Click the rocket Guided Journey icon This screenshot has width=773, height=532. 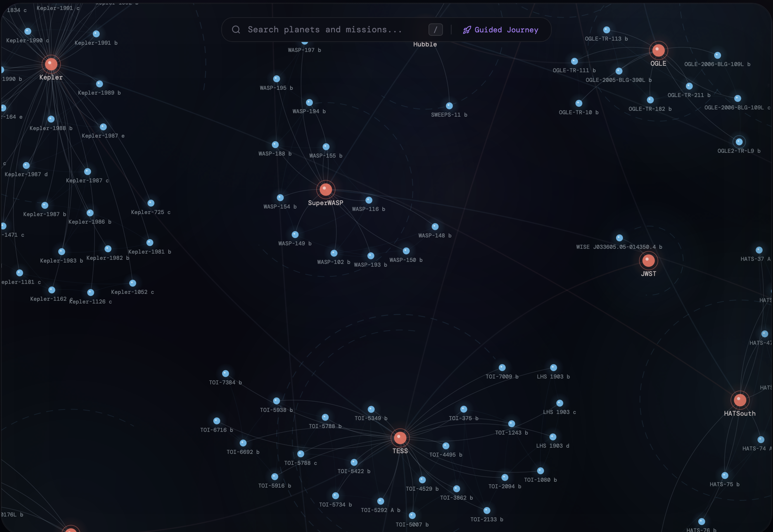(x=467, y=30)
